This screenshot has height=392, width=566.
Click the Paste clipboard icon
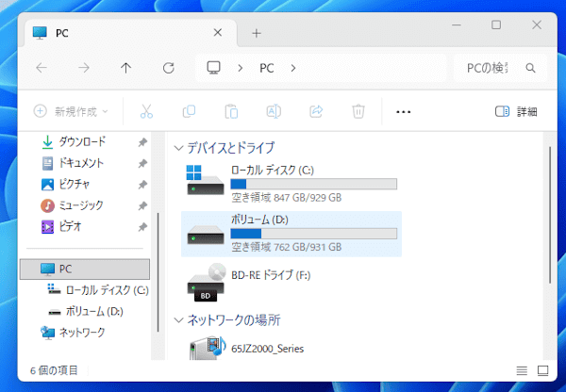point(231,111)
